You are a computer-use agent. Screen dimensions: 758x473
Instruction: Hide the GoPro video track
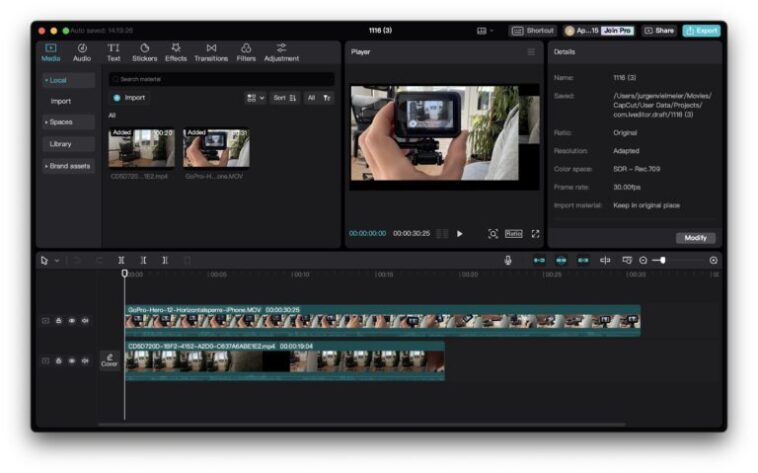[72, 321]
